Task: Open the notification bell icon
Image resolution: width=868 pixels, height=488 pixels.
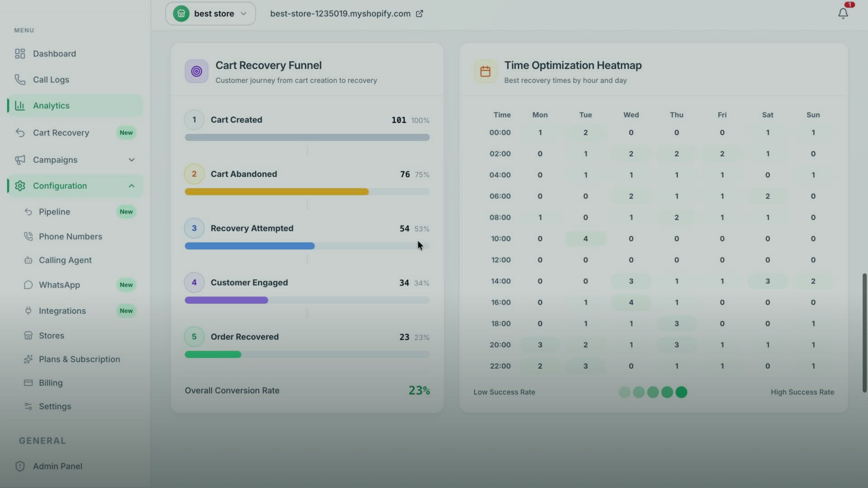Action: coord(843,14)
